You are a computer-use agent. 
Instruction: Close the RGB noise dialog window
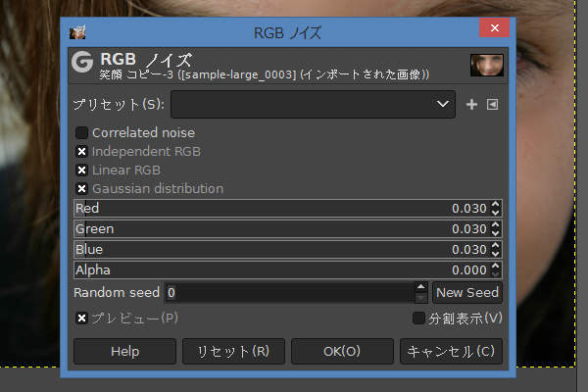point(494,27)
